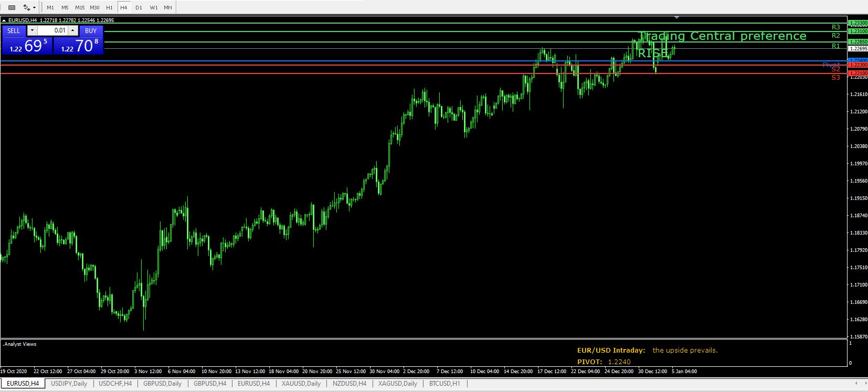Switch to D1 timeframe
This screenshot has width=868, height=392.
pyautogui.click(x=139, y=7)
